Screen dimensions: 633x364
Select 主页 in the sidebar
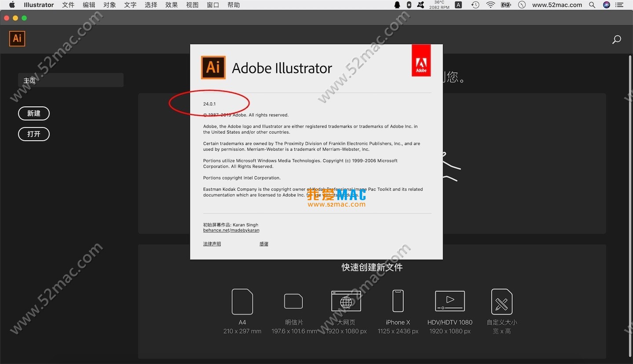pos(29,80)
